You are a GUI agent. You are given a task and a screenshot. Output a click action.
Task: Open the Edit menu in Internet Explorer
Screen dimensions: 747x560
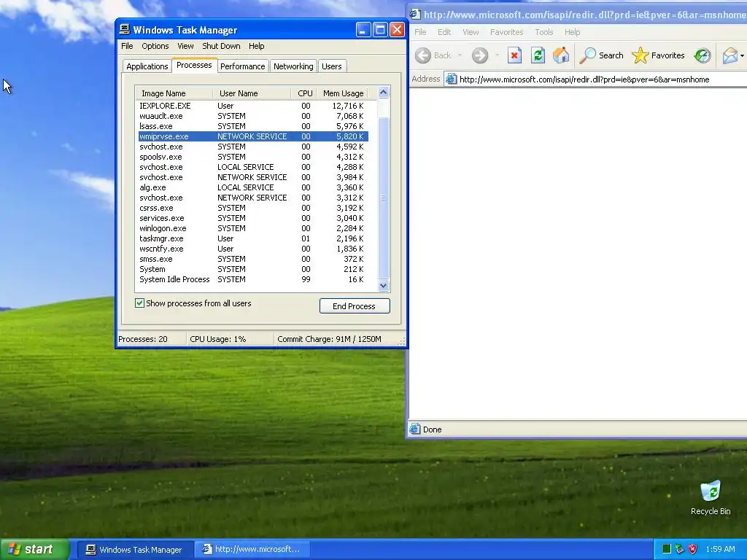tap(444, 32)
